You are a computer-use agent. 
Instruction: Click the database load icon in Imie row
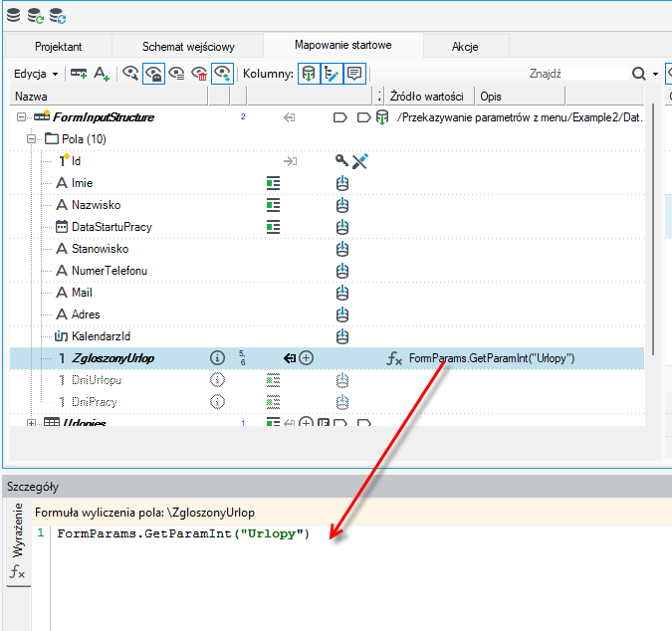tap(342, 183)
